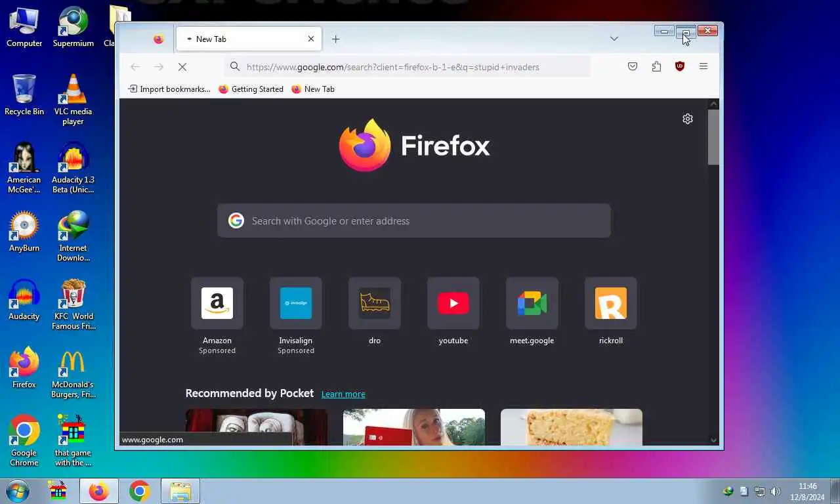This screenshot has height=504, width=840.
Task: Select the Audacity headphones desktop icon
Action: click(24, 301)
